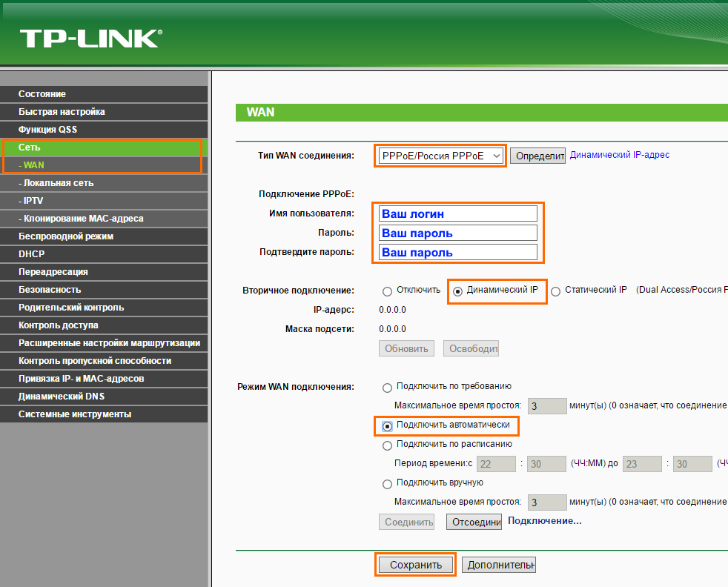Click the Маска подсети value 0.0.0.0
728x587 pixels.
tap(392, 329)
